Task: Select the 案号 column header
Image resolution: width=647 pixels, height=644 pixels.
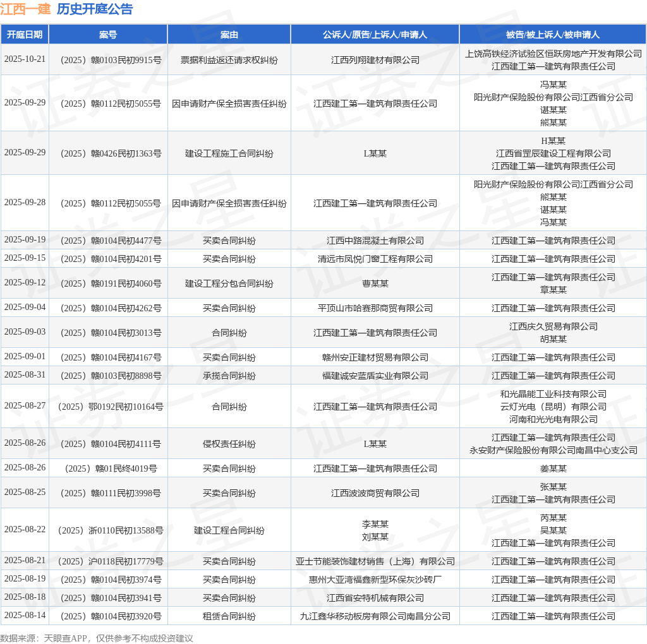Action: 108,35
